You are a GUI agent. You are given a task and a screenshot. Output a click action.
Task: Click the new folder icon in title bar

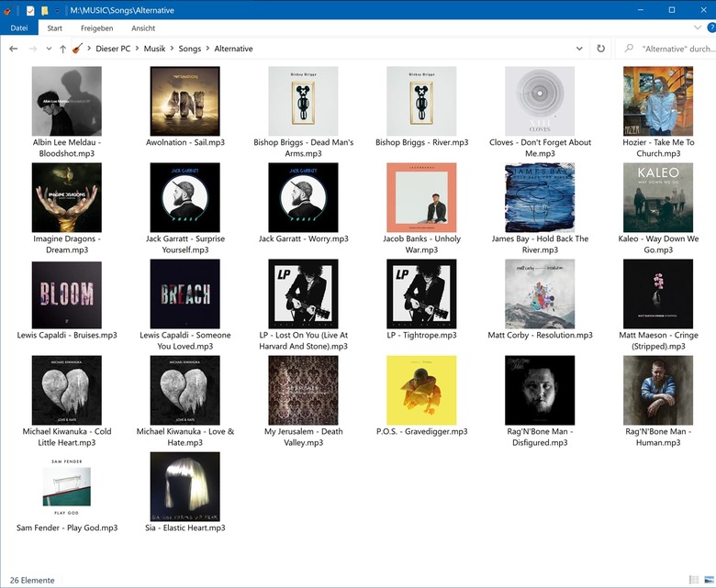44,10
